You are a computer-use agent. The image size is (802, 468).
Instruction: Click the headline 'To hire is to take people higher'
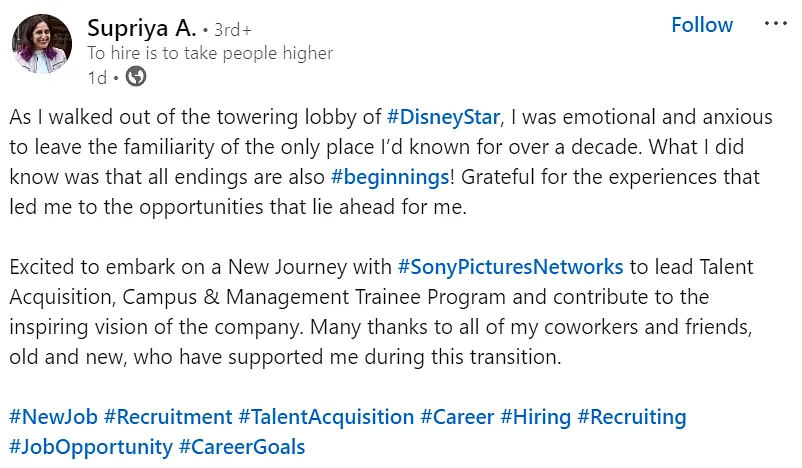click(x=210, y=53)
